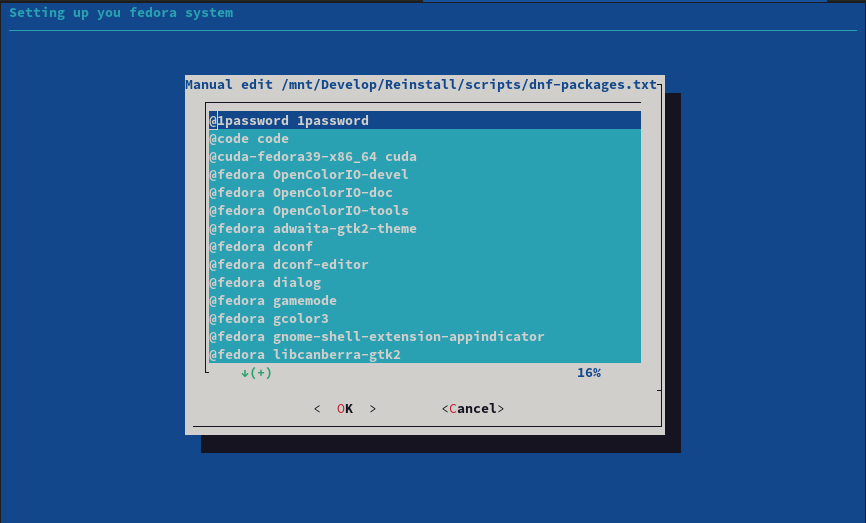Select the '@fedora gamemode' line

[x=425, y=300]
